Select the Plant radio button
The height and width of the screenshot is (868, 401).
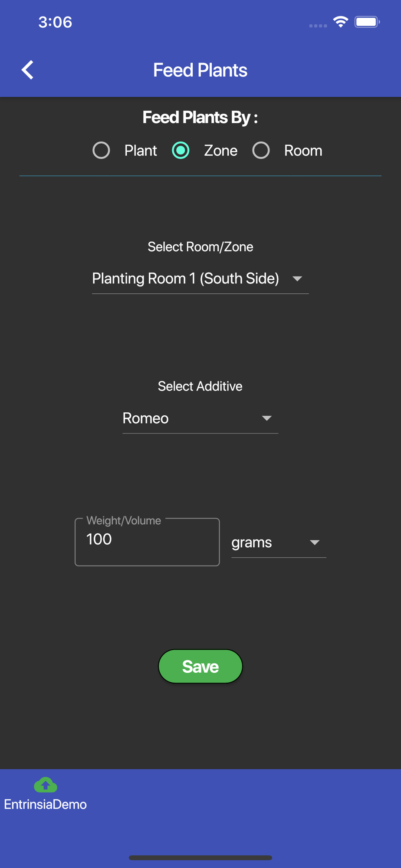(101, 151)
